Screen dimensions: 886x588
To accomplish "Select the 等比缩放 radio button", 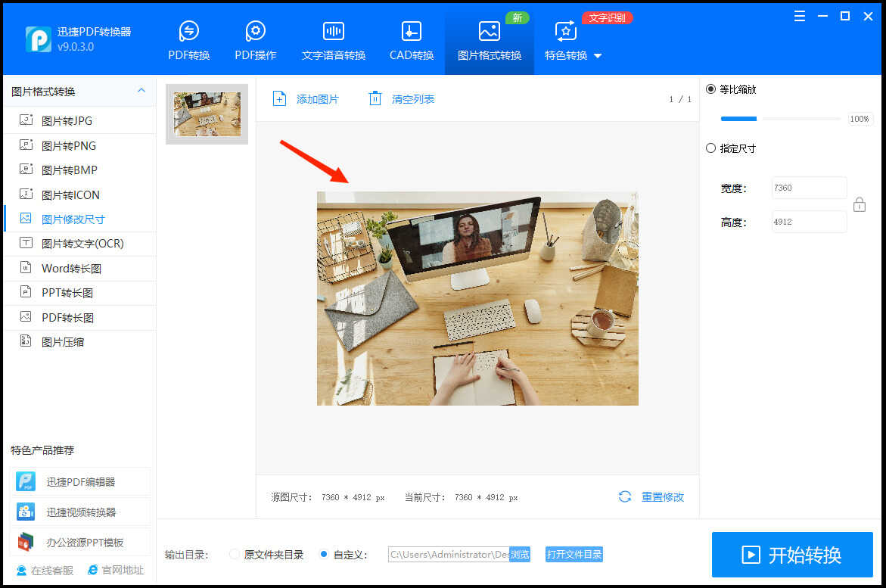I will (x=710, y=89).
